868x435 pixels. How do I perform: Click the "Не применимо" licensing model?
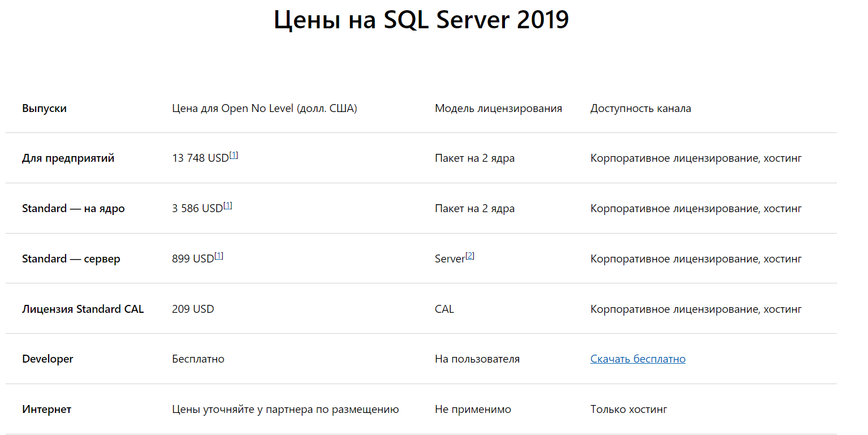click(x=473, y=410)
